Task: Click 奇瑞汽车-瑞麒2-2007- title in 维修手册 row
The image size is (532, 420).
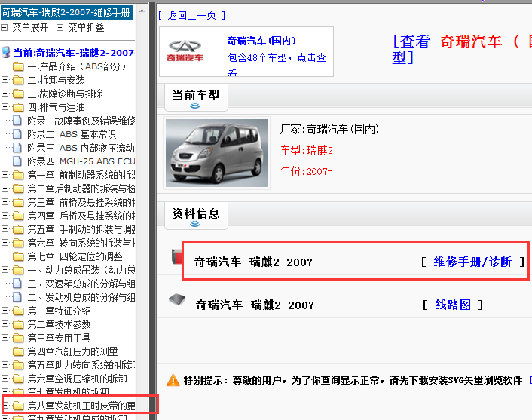Action: click(257, 262)
